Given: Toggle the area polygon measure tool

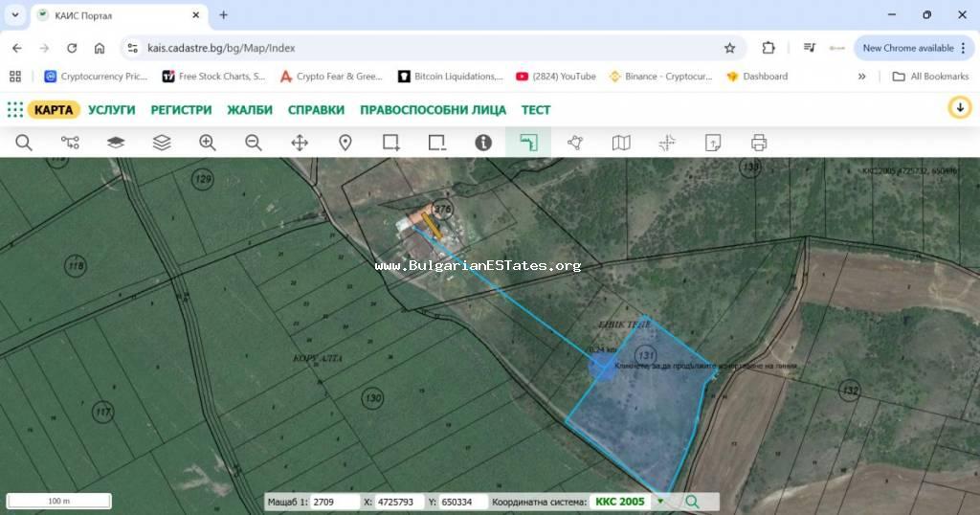Looking at the screenshot, I should tap(575, 143).
